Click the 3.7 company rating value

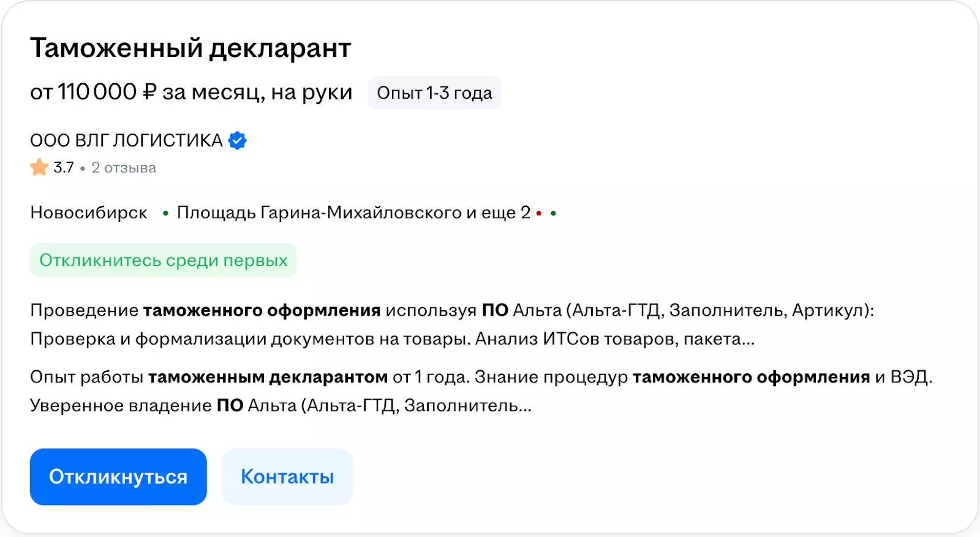point(64,168)
